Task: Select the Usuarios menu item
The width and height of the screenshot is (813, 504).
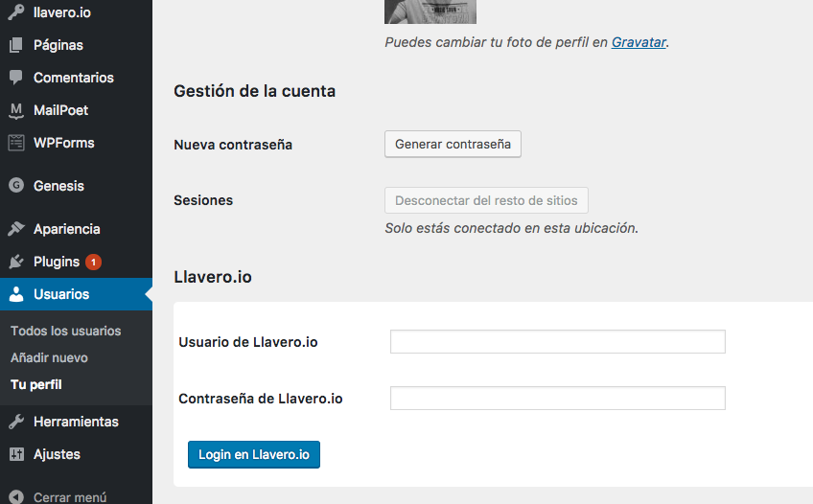Action: pyautogui.click(x=77, y=294)
